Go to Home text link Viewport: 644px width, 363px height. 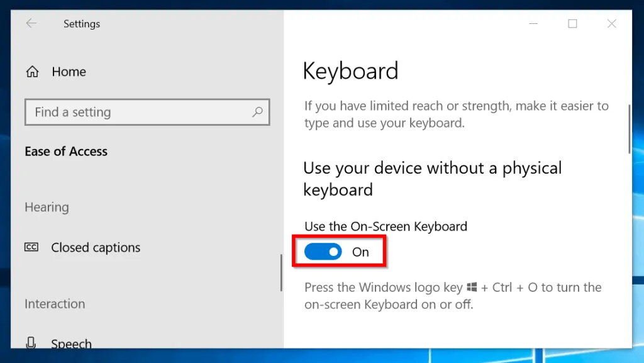[x=69, y=72]
